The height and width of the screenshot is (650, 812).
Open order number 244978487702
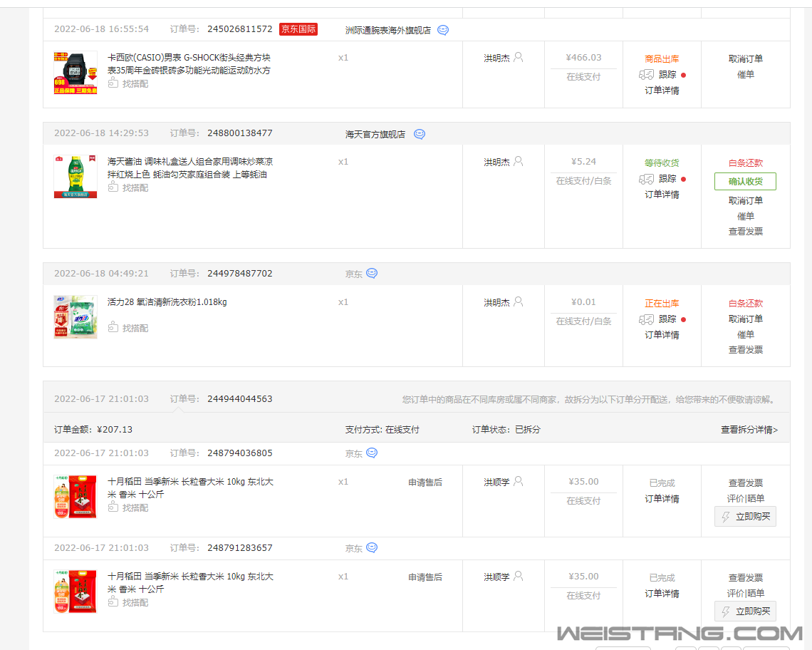click(x=240, y=273)
